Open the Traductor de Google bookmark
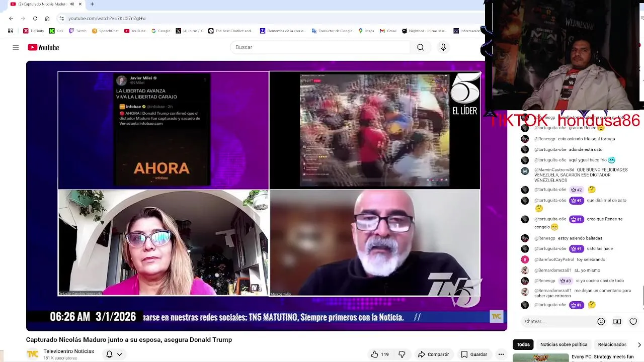644x362 pixels. coord(332,31)
